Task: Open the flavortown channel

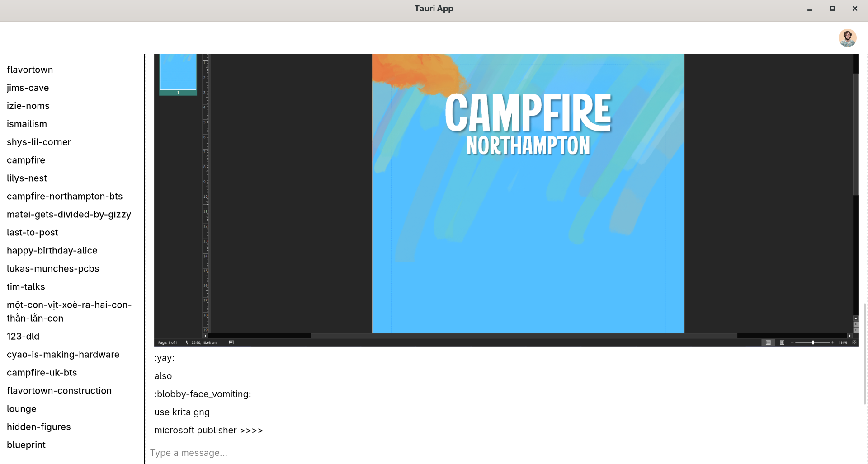Action: coord(30,70)
